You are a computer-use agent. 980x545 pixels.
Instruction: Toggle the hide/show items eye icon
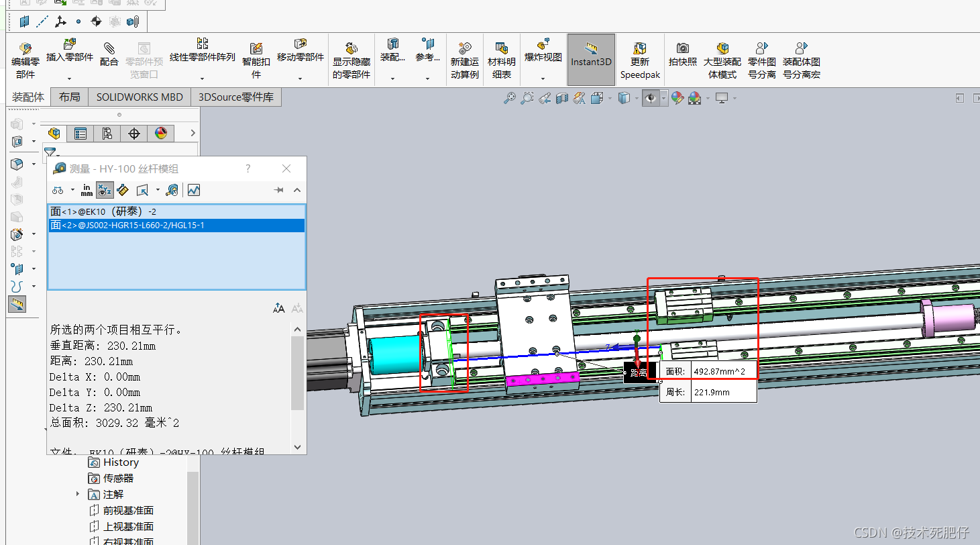coord(650,98)
